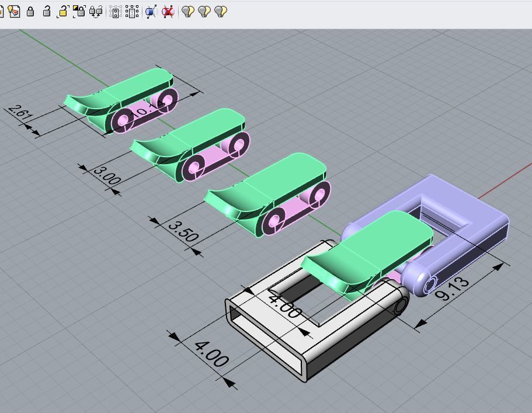
Task: Click the Swap Locked two-padlocks icon
Action: [96, 12]
